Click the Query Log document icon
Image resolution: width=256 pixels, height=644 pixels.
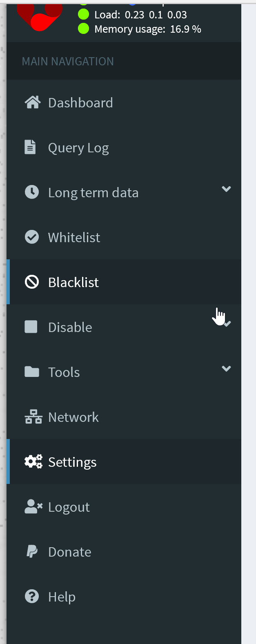pos(30,147)
